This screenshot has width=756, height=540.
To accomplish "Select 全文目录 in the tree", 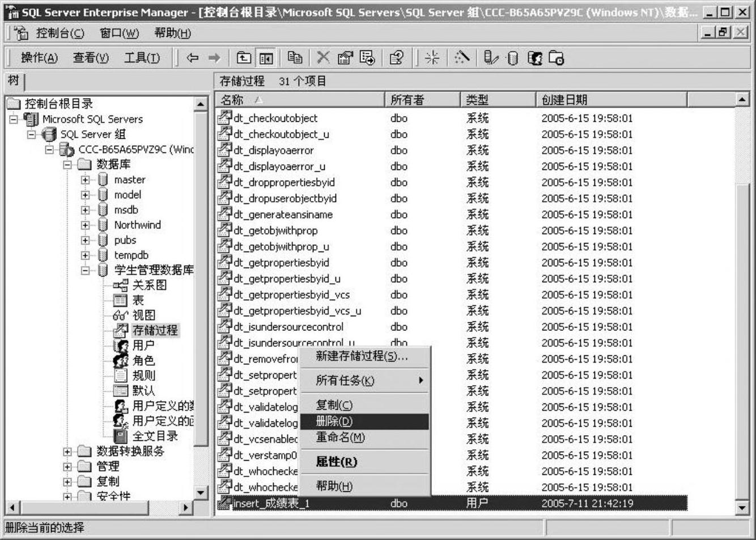I will pos(155,436).
